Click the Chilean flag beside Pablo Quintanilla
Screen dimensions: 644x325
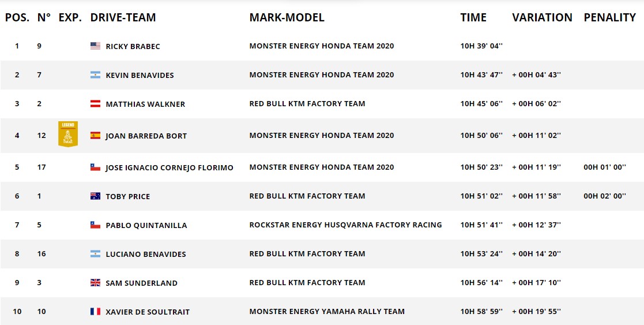(95, 225)
